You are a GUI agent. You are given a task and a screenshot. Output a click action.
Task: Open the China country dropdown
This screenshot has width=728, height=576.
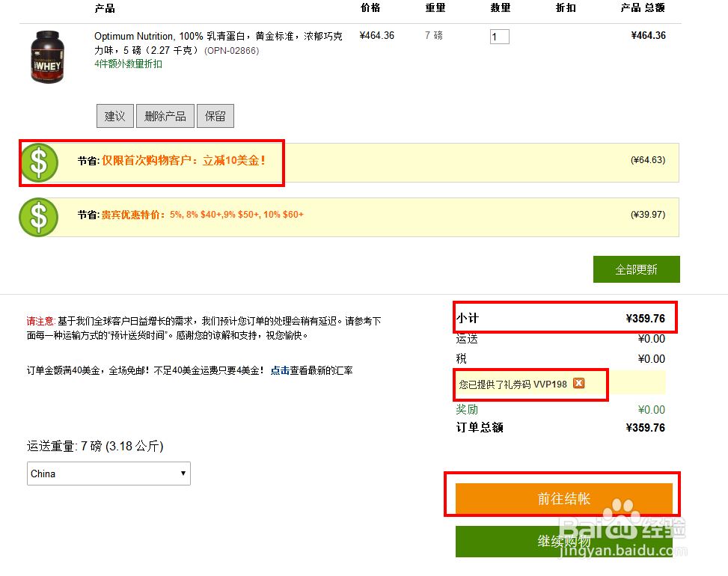tap(108, 474)
